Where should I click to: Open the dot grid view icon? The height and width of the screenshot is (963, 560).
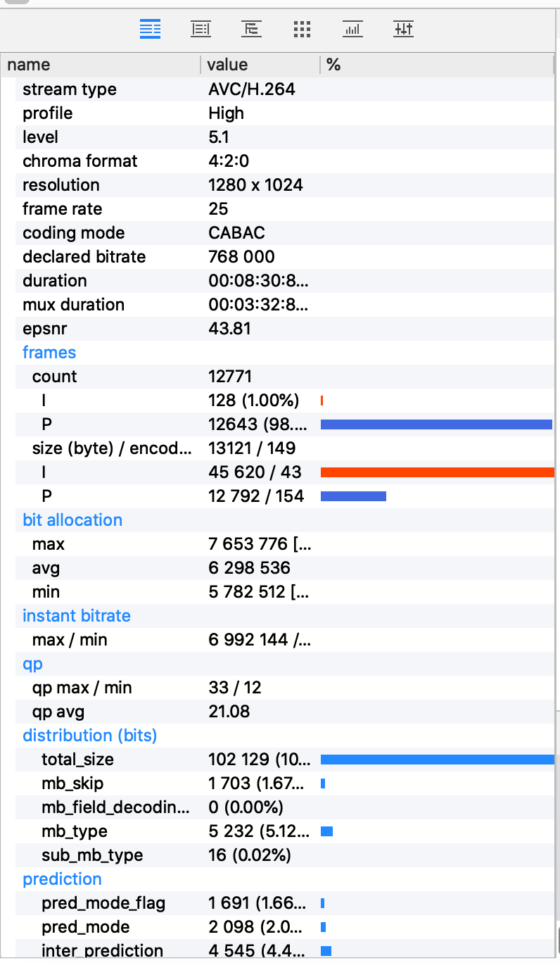click(302, 29)
